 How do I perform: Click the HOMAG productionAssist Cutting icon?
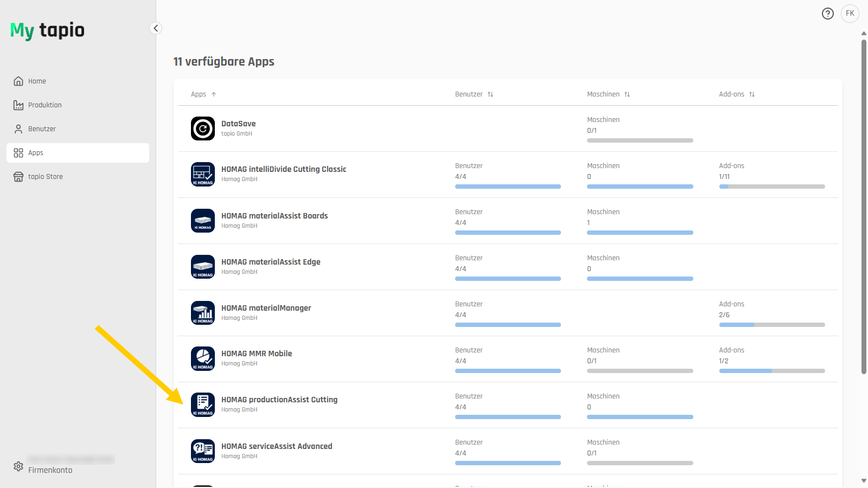[203, 405]
